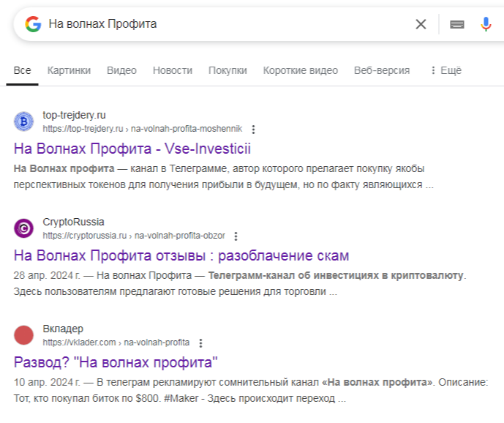Click the 10 апр. 2024 г. snippet
The height and width of the screenshot is (423, 504).
251,390
